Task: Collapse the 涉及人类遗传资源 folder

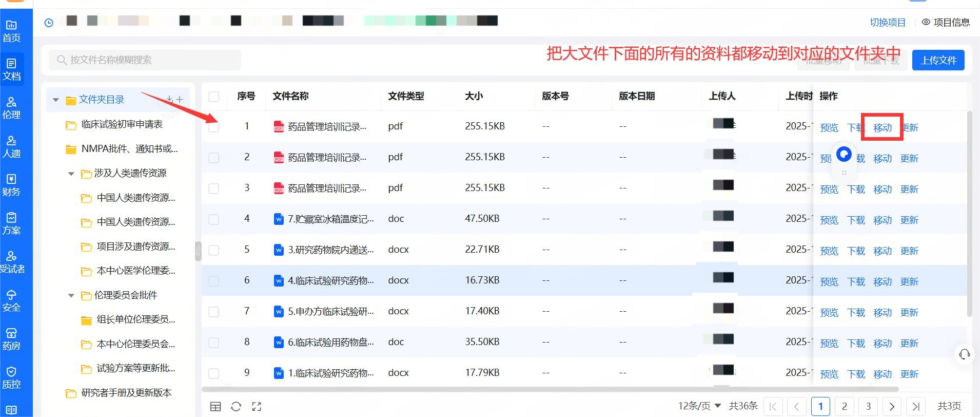Action: (71, 174)
